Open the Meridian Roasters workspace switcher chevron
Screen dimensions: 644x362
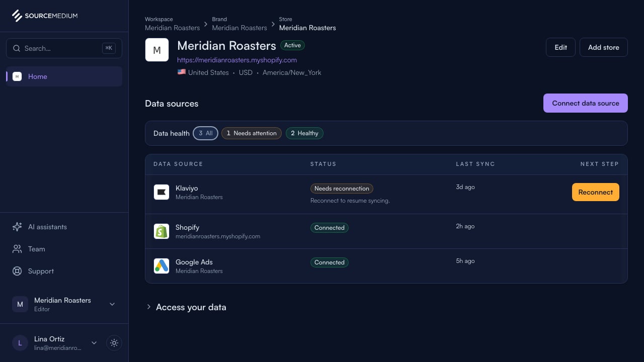point(112,304)
